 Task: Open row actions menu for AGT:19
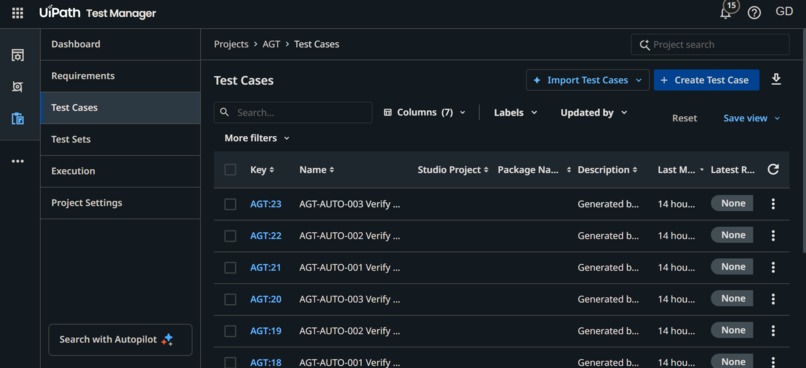773,330
